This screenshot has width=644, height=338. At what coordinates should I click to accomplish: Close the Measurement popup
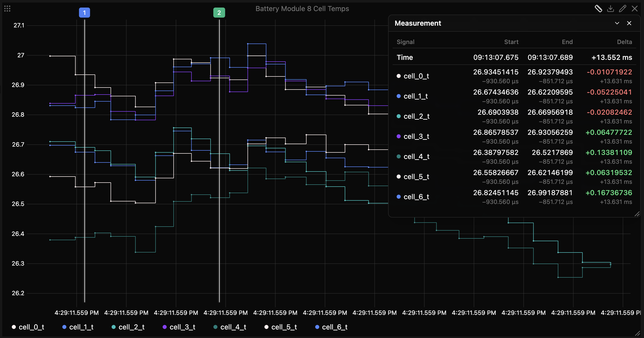[x=629, y=23]
